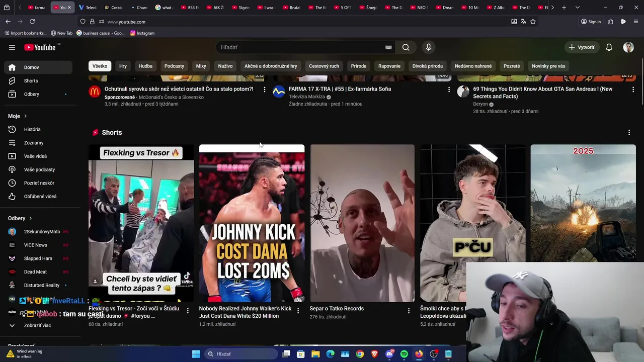Select the Rapovanie filter chip

coord(389,66)
